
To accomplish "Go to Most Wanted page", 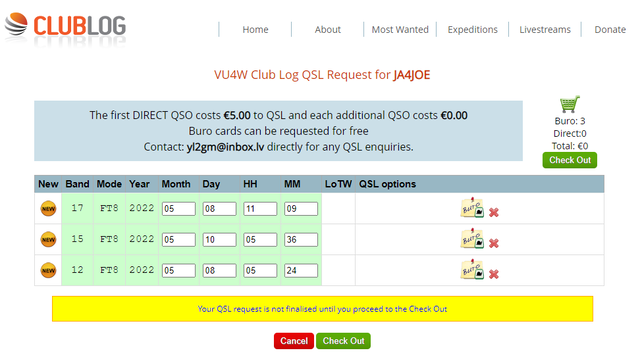I will [x=400, y=29].
